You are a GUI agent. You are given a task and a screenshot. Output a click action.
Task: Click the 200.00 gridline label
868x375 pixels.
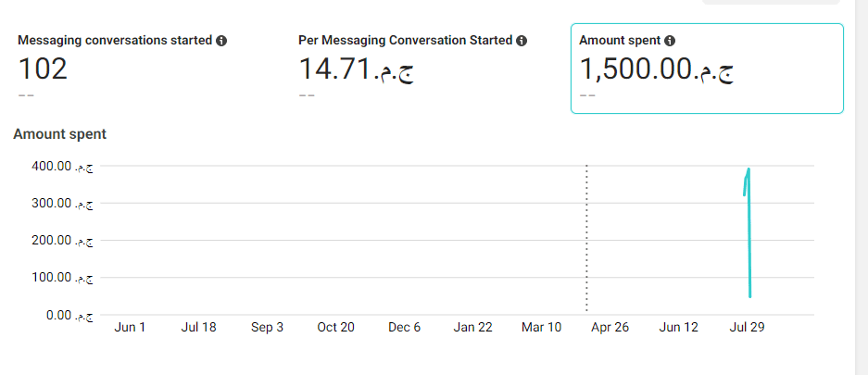coord(62,241)
